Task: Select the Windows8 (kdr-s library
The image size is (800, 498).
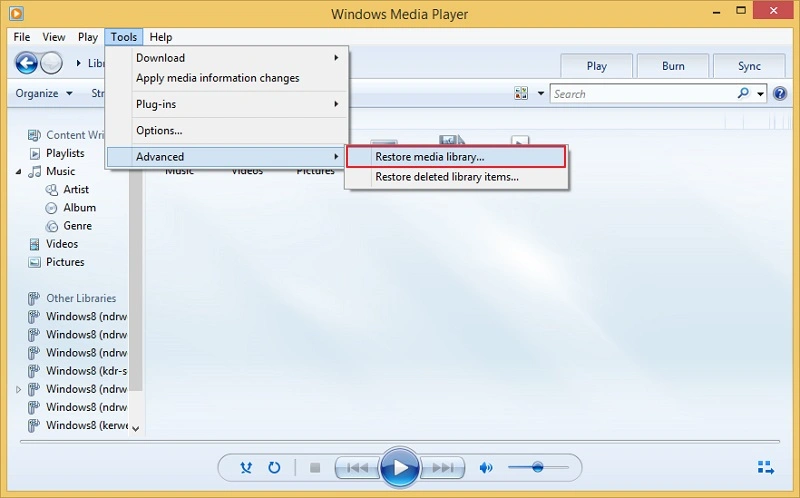Action: click(86, 371)
